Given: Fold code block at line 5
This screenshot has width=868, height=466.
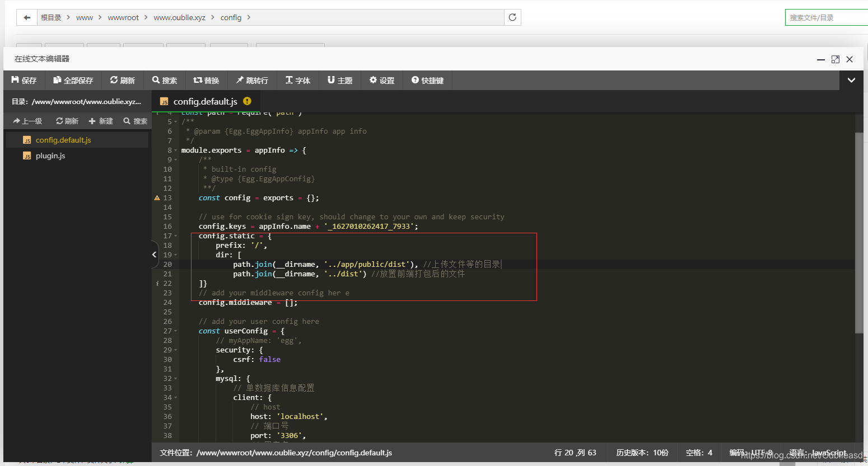Looking at the screenshot, I should [x=176, y=122].
